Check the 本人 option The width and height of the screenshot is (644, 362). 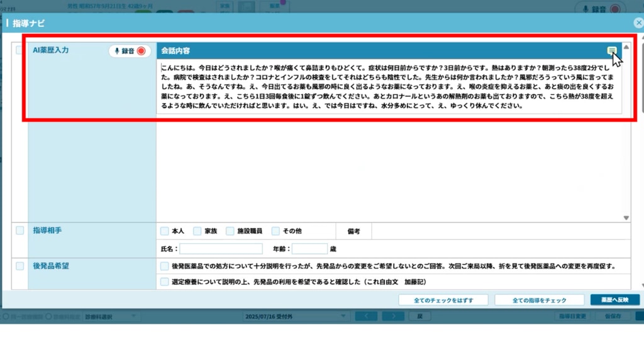165,231
